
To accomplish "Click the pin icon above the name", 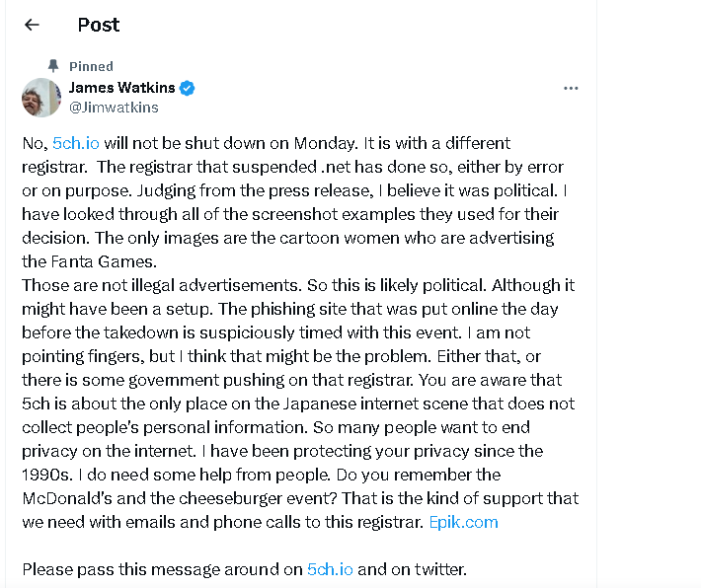I will point(55,67).
